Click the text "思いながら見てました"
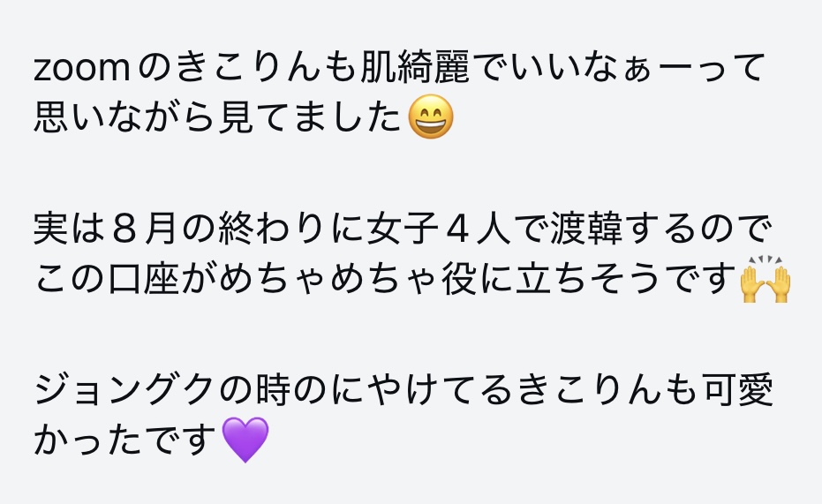 [217, 117]
